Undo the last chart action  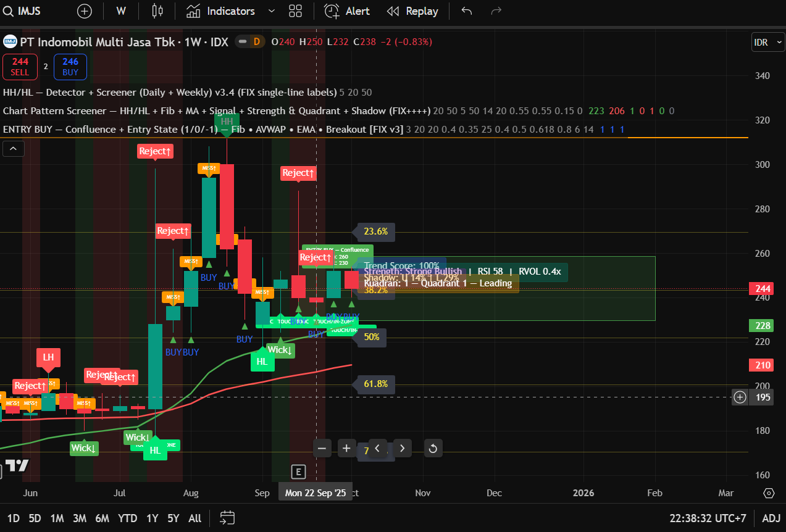[x=467, y=11]
